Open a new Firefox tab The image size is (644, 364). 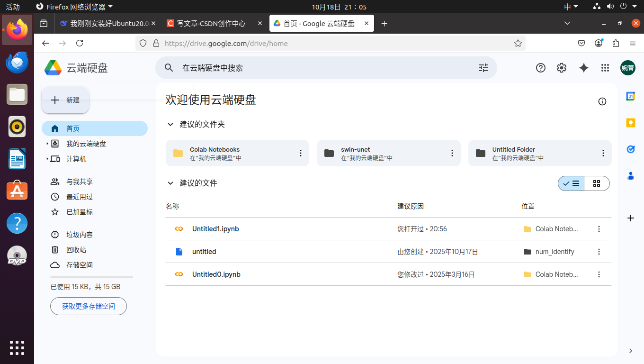coord(384,23)
